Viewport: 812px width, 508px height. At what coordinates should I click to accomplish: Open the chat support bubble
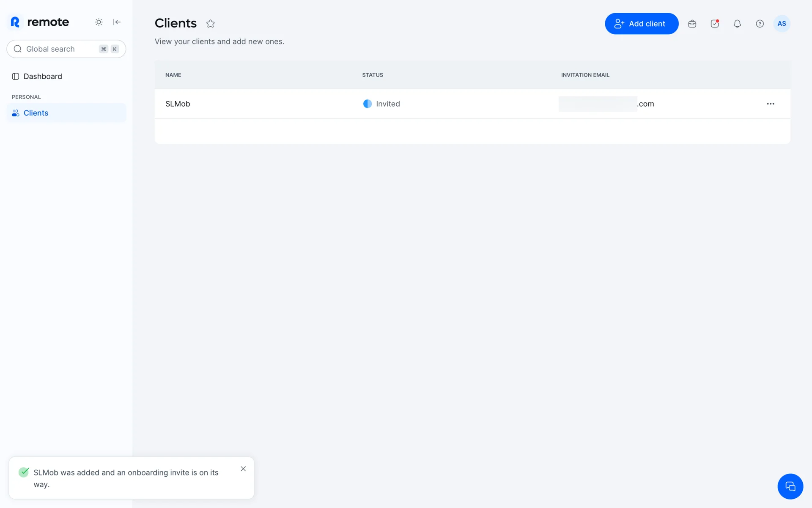click(x=790, y=486)
